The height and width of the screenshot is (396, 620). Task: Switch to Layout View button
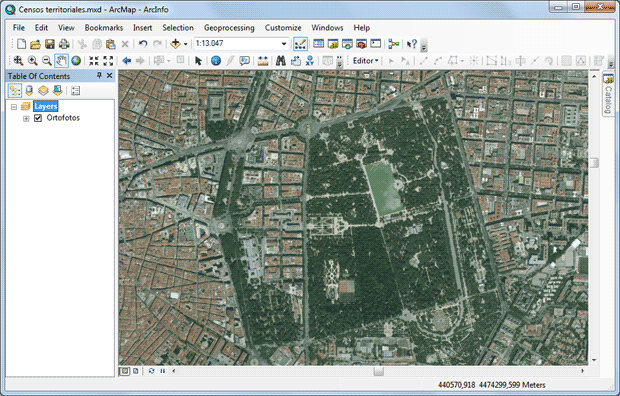point(136,371)
